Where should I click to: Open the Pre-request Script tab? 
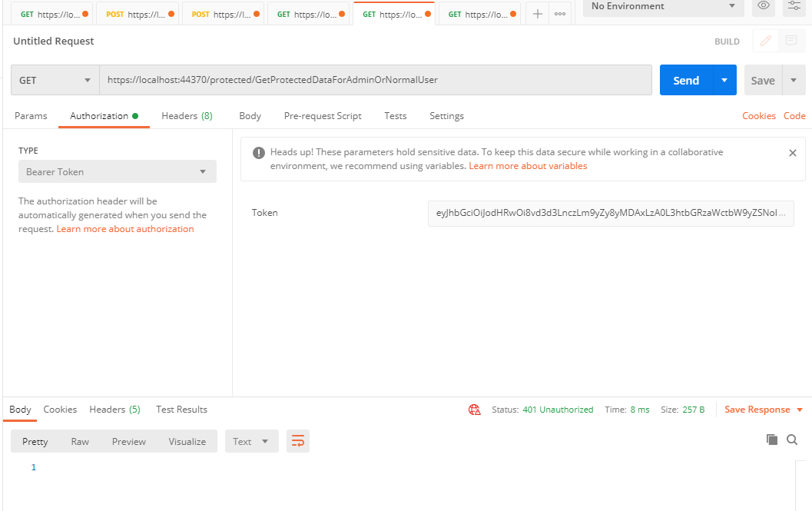click(x=323, y=115)
